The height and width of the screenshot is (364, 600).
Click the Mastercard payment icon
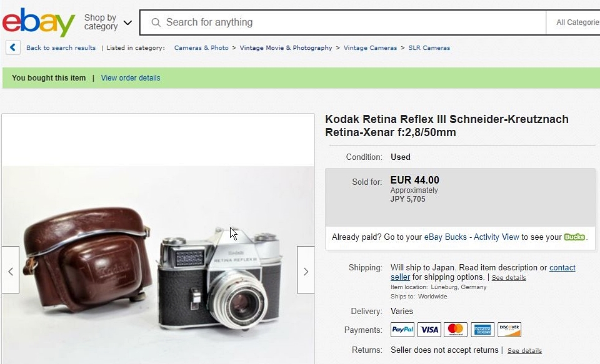coord(456,330)
